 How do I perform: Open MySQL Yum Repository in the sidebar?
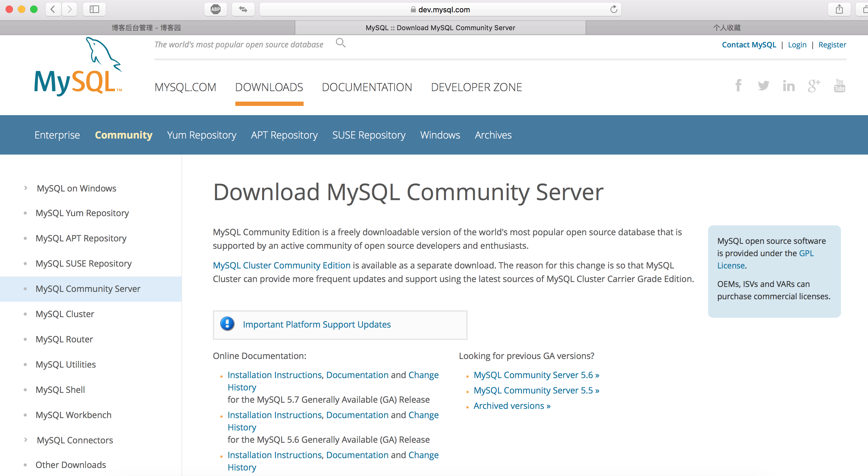82,213
